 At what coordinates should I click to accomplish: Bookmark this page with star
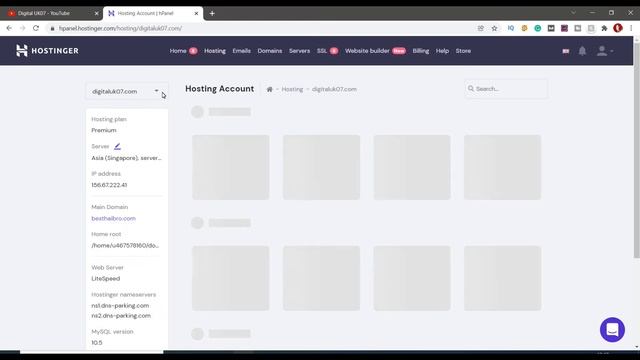(494, 28)
